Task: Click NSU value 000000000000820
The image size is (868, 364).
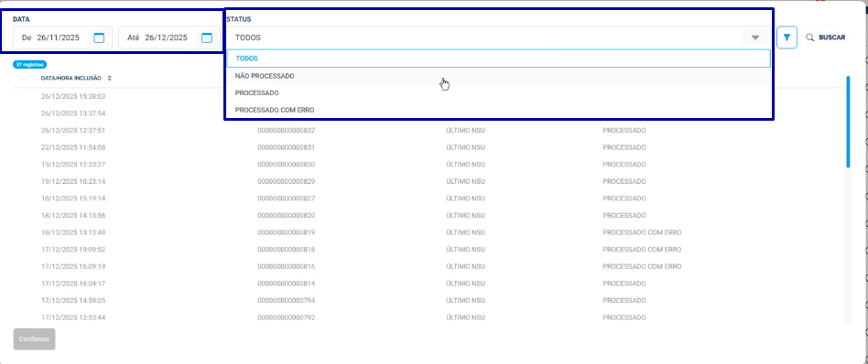Action: [x=287, y=215]
